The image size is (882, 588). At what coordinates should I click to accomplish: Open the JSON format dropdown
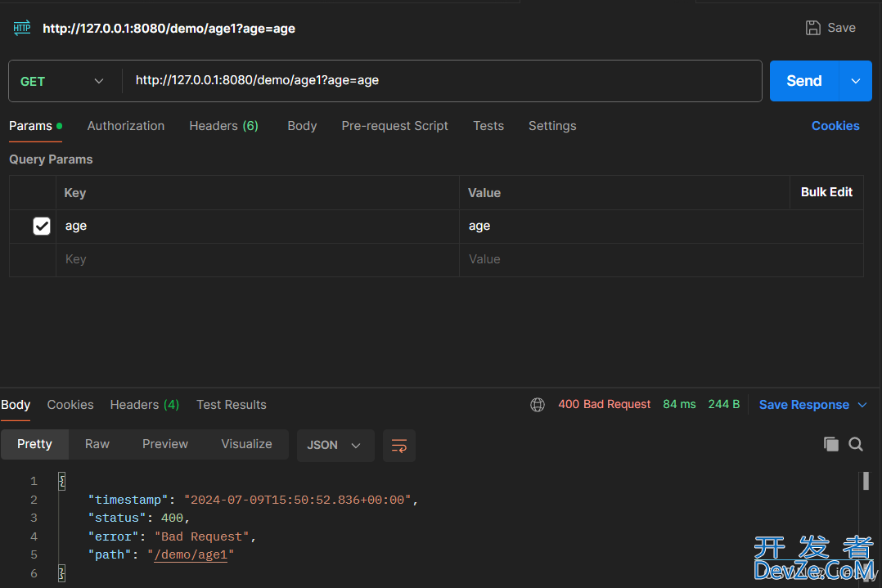point(335,445)
